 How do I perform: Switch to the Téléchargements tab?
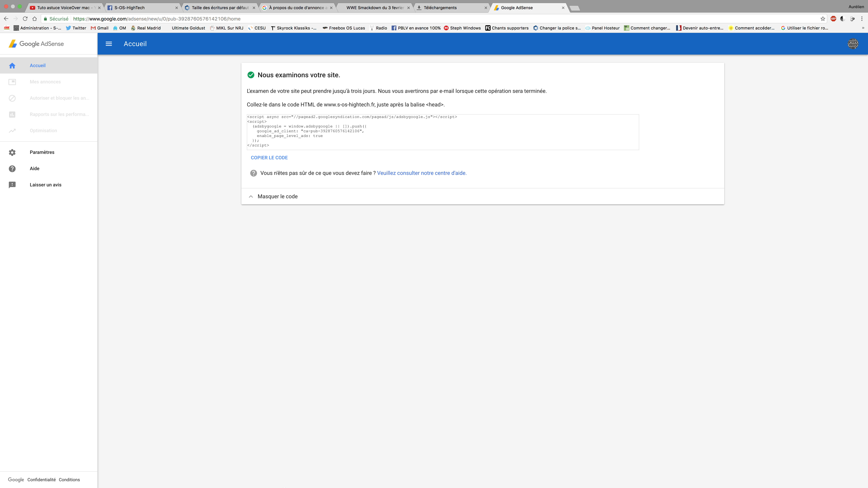point(440,8)
